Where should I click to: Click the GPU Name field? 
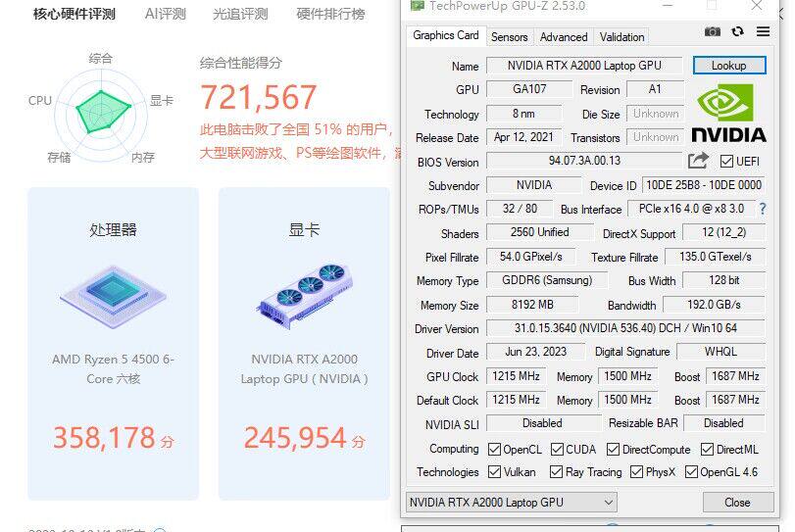(x=584, y=66)
